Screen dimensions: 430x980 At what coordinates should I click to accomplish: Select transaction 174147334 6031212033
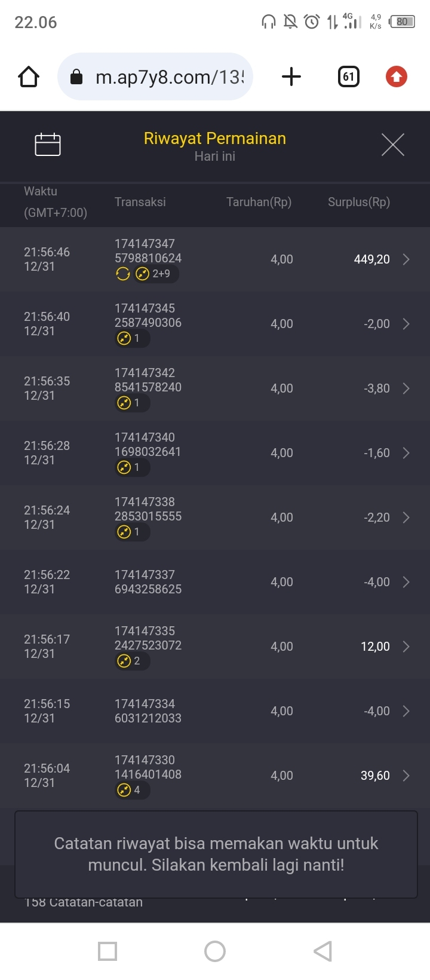click(x=148, y=711)
